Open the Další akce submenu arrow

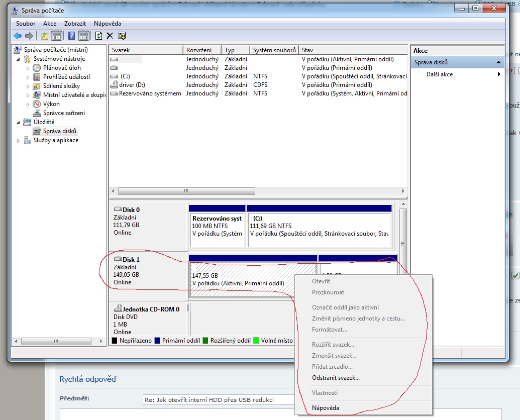tap(499, 74)
